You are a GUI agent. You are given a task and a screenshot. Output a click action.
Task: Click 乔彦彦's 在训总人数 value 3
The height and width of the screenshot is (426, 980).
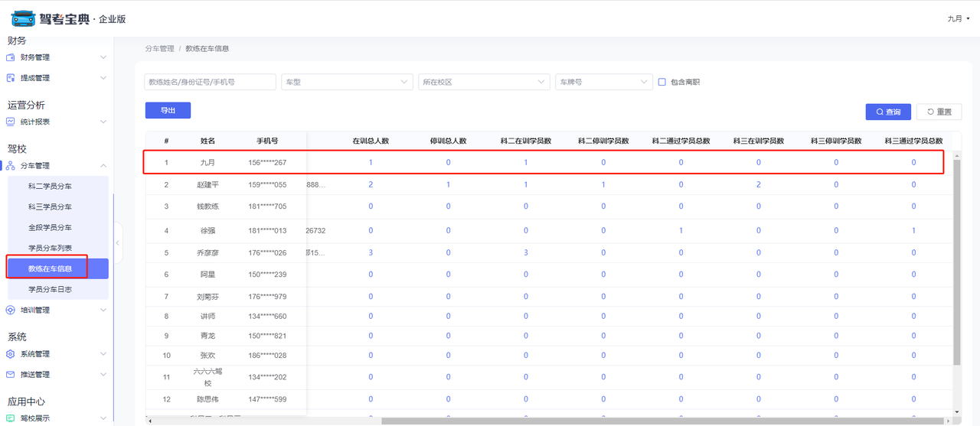point(371,252)
